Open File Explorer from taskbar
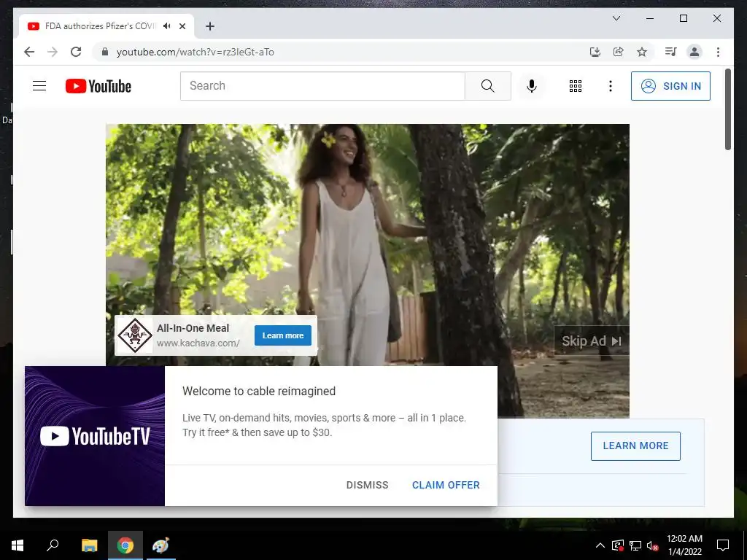The width and height of the screenshot is (747, 560). coord(89,545)
